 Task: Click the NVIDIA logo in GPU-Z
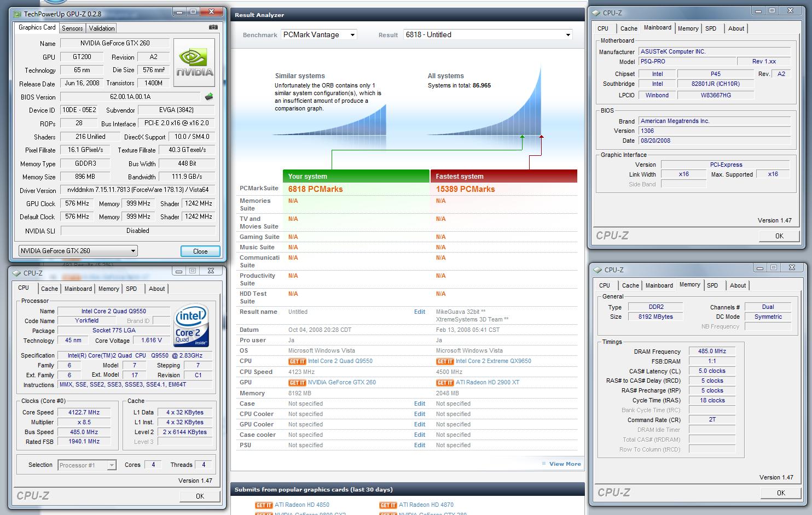(x=195, y=63)
